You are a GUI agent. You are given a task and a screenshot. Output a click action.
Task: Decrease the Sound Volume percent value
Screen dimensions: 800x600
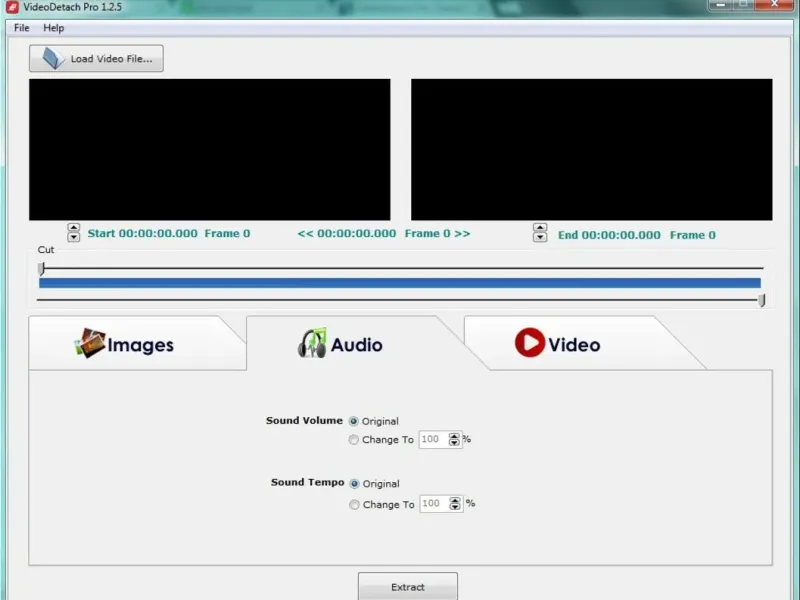pyautogui.click(x=454, y=443)
